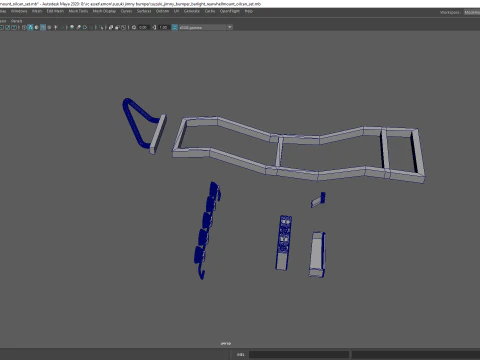Click the Isolate Select icon
Image resolution: width=480 pixels, height=360 pixels.
[101, 27]
